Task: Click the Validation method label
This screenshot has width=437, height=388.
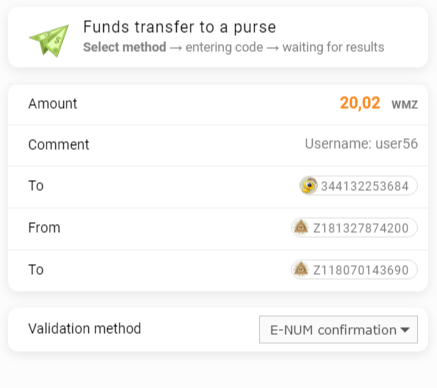Action: click(x=85, y=329)
